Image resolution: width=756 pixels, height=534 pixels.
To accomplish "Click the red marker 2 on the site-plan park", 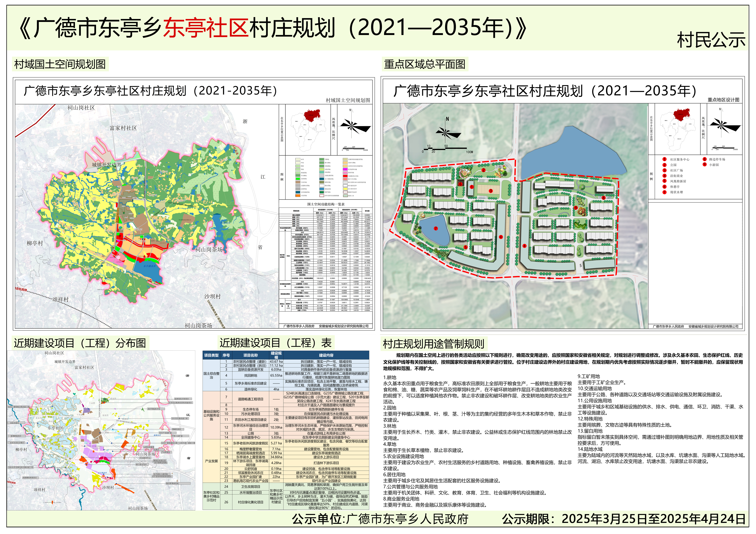I will coord(483,170).
